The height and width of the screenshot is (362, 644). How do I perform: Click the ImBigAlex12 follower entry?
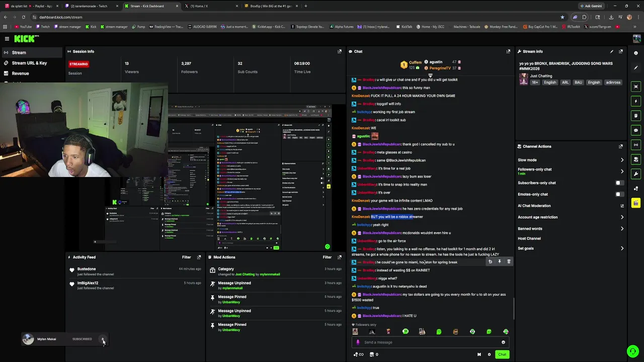tap(135, 286)
